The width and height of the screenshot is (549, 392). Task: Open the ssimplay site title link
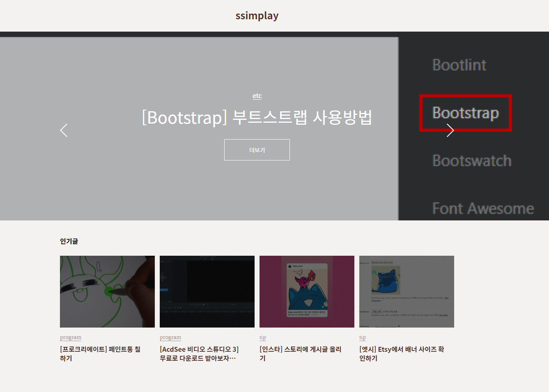[x=257, y=16]
